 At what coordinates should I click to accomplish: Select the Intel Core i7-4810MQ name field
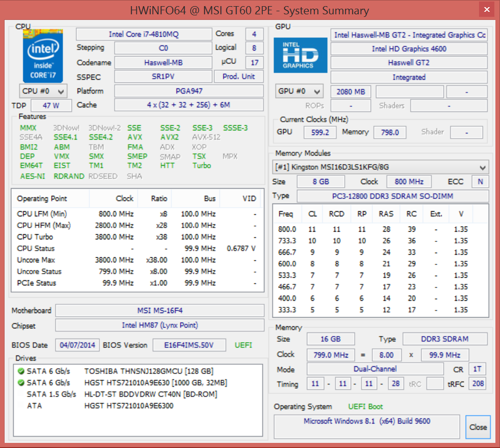(144, 34)
